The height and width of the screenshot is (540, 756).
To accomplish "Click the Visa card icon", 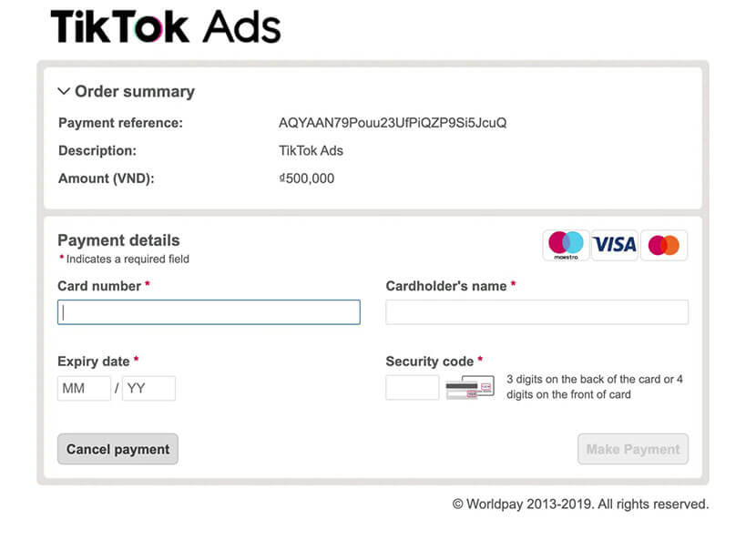I will click(x=614, y=245).
